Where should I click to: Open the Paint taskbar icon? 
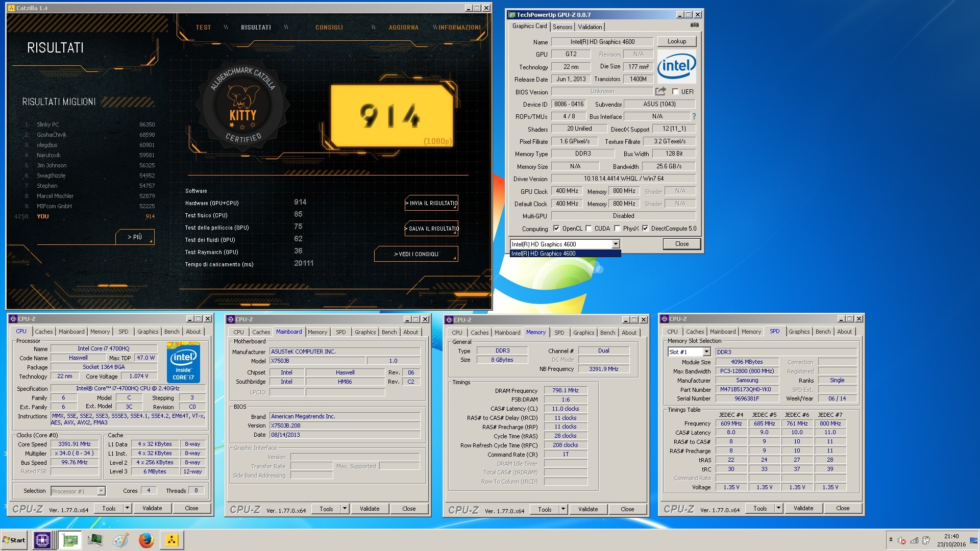tap(120, 540)
